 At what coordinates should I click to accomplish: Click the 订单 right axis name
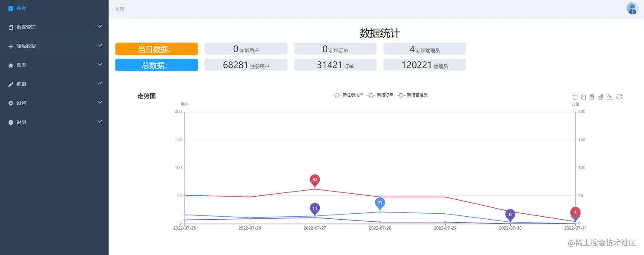(x=575, y=104)
